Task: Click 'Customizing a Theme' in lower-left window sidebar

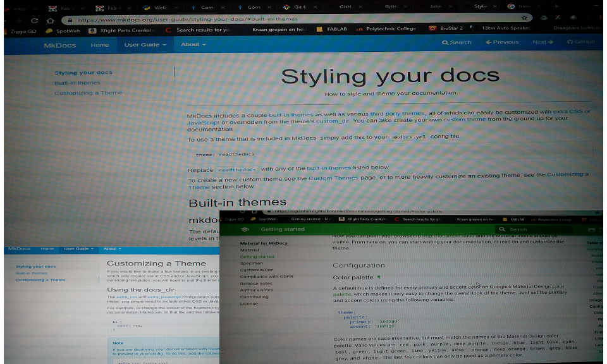Action: click(x=40, y=280)
